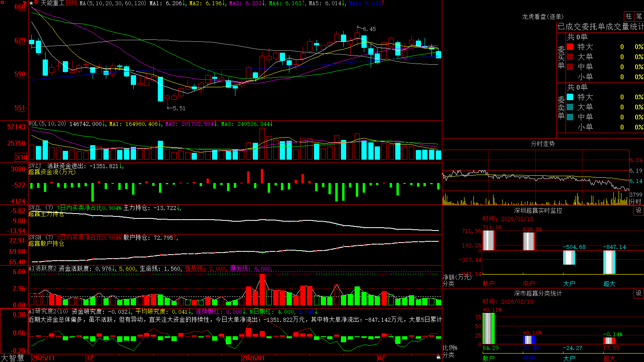Click the SVZL (7) indicator label
Image resolution: width=644 pixels, height=362 pixels.
pos(41,208)
